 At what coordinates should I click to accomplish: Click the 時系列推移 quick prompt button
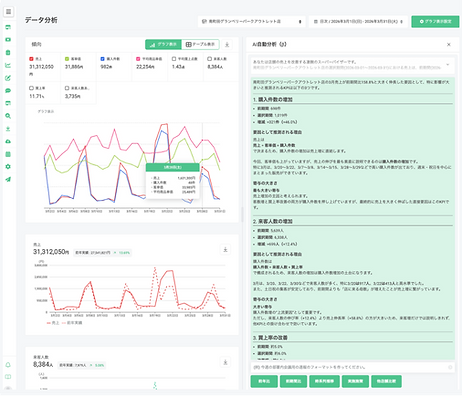pos(324,381)
